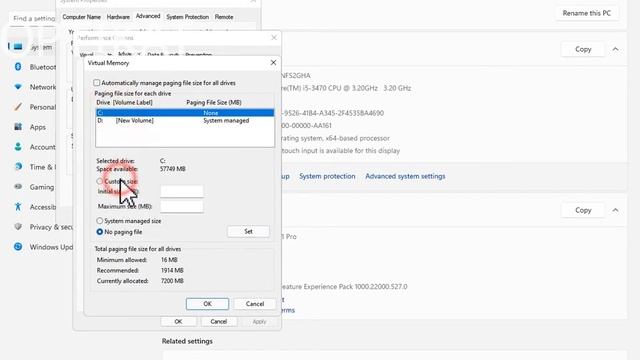Switch to Computer Name tab
The width and height of the screenshot is (640, 360).
(x=81, y=17)
